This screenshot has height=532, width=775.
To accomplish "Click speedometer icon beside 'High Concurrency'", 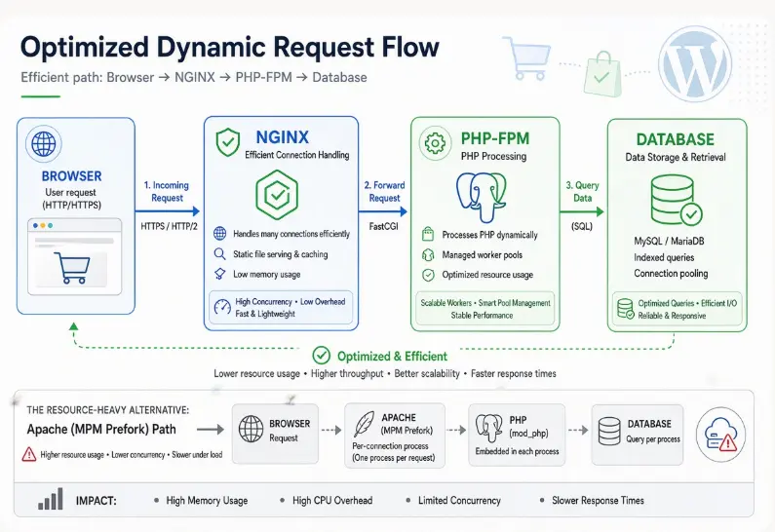I will click(222, 307).
